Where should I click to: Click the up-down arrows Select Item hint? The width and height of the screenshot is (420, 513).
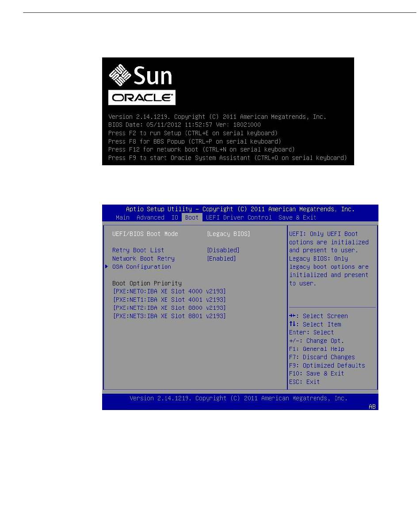(315, 324)
